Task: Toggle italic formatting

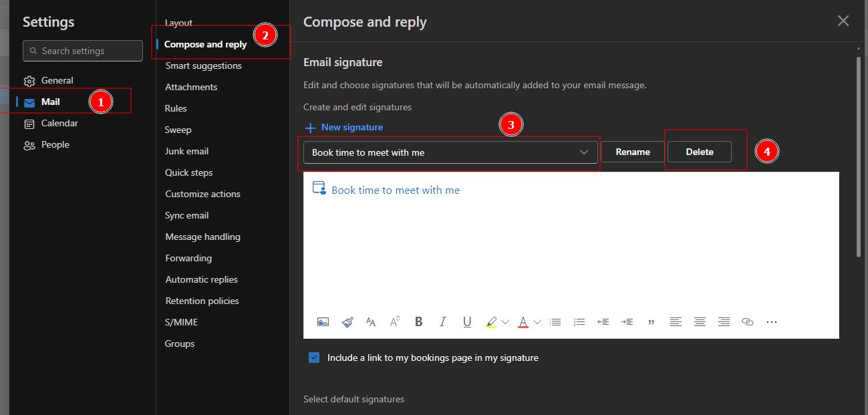Action: coord(442,322)
